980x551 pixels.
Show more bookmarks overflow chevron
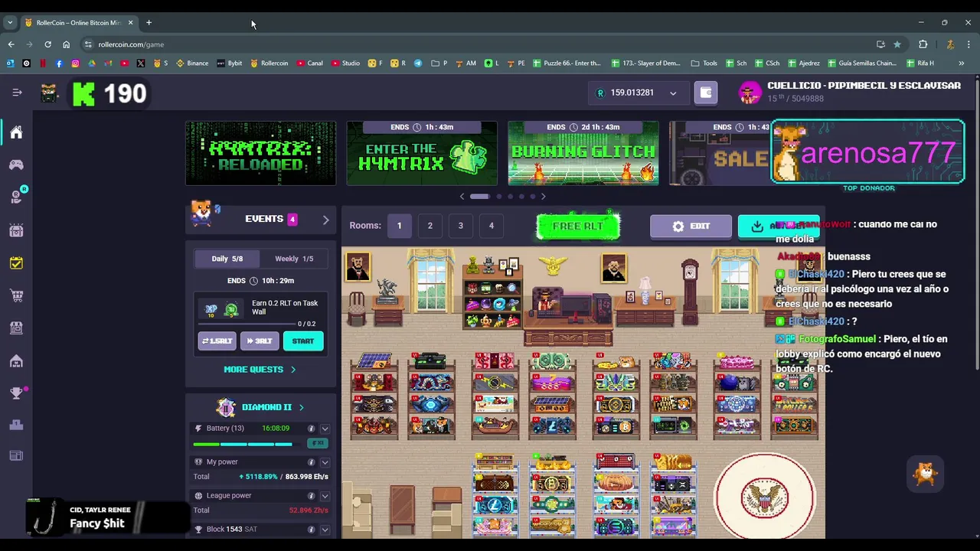pyautogui.click(x=962, y=64)
